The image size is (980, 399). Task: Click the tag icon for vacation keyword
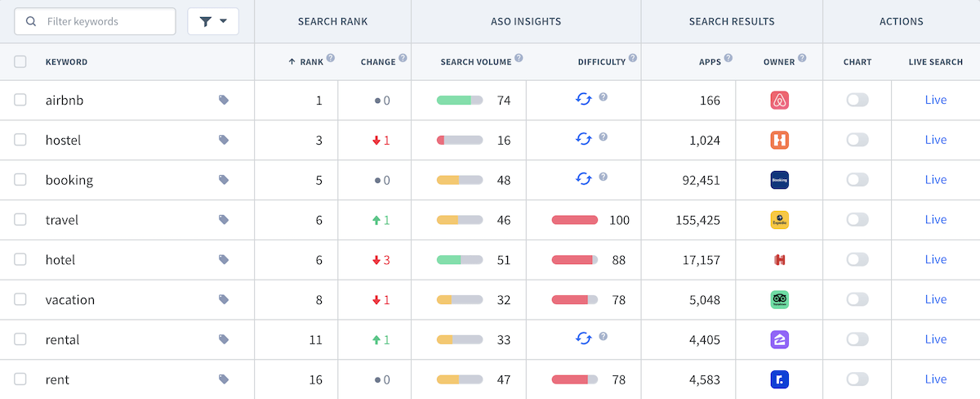pyautogui.click(x=224, y=299)
